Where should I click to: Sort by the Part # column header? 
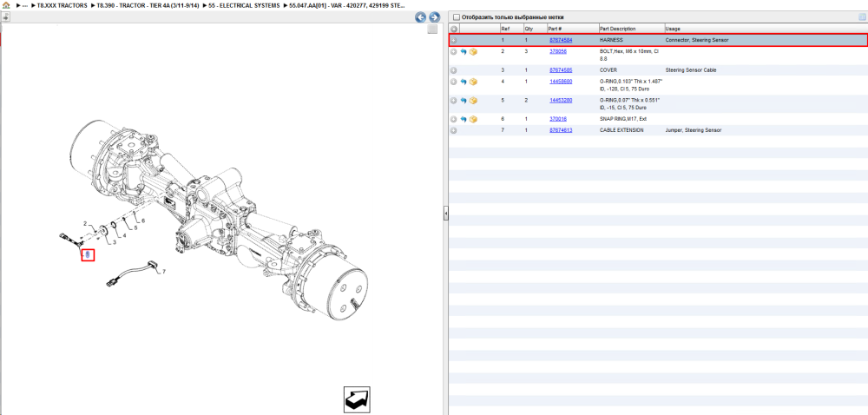(x=556, y=29)
